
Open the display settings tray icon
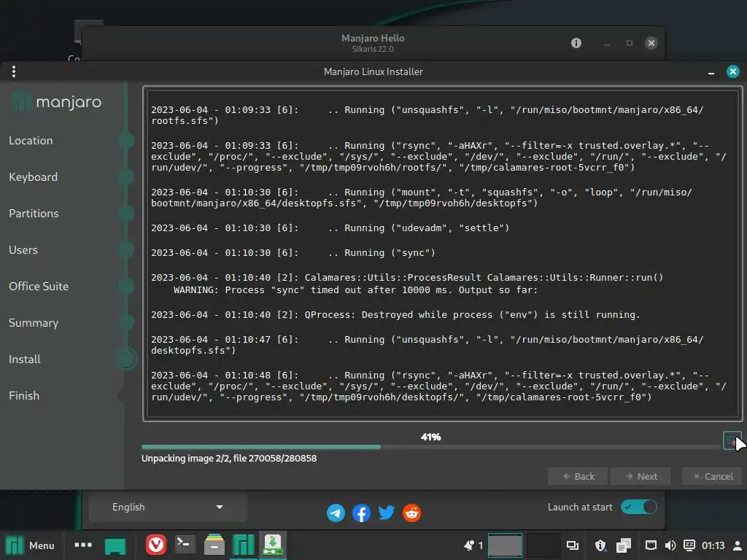coord(572,545)
